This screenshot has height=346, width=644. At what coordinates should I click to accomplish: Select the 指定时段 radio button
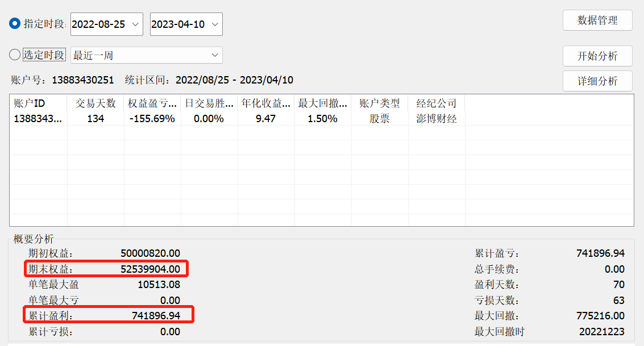pos(15,24)
